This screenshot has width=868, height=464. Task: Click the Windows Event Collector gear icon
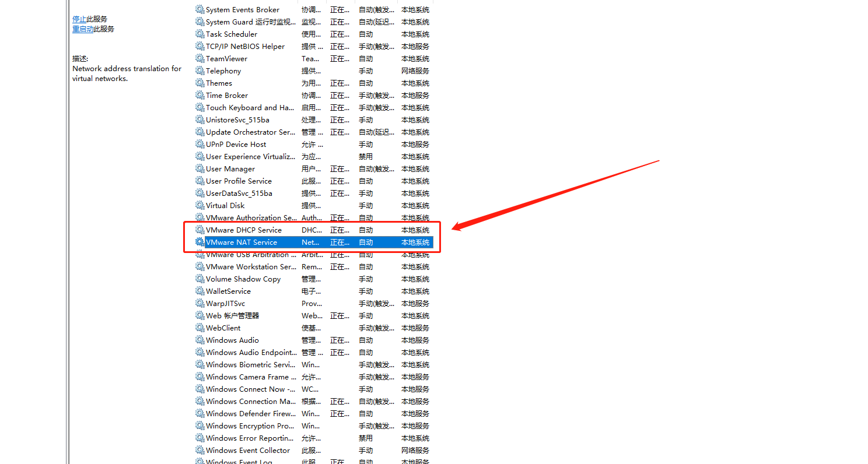pos(200,451)
